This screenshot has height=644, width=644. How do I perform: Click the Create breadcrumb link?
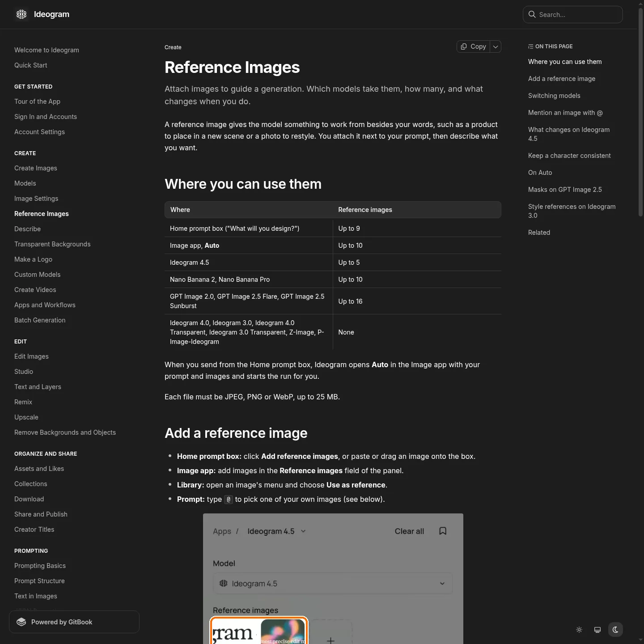(173, 47)
